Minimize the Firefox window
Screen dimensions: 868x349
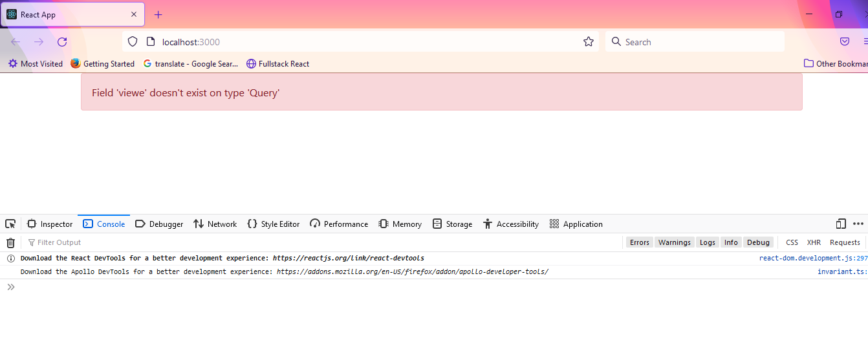[810, 14]
